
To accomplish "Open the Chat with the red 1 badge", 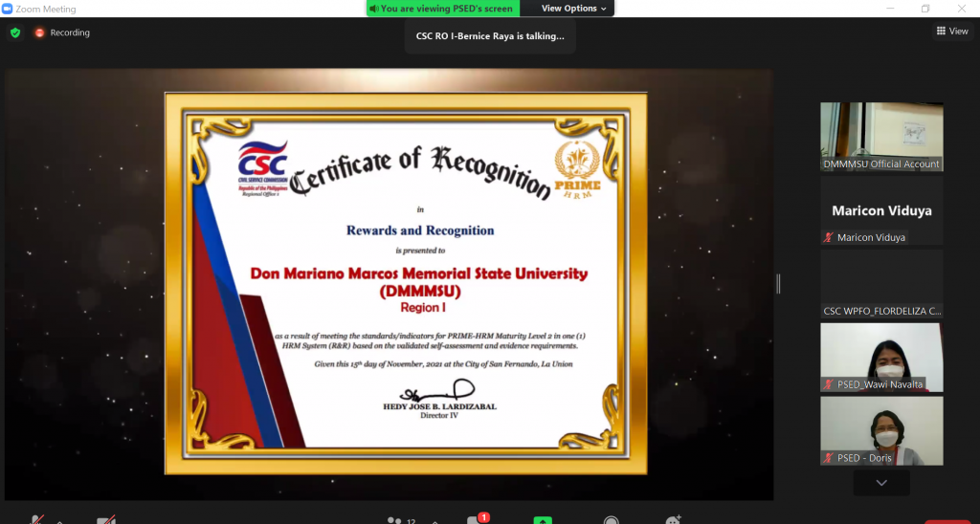I will (x=479, y=519).
